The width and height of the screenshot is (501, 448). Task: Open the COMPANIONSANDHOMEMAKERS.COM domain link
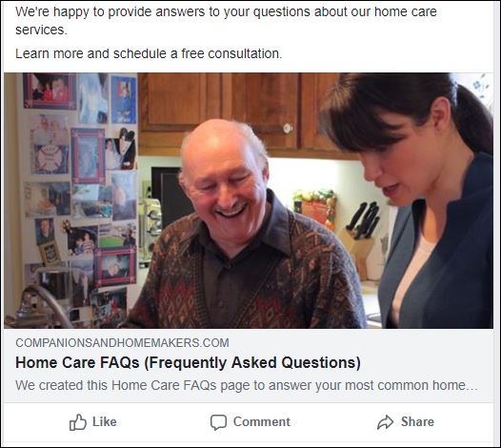(x=122, y=343)
